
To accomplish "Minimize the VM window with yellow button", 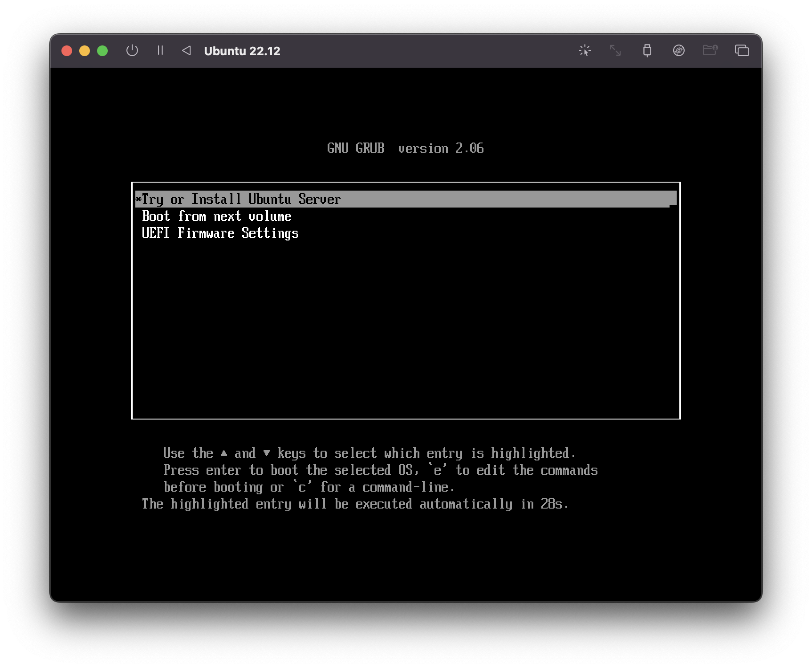I will pos(85,51).
